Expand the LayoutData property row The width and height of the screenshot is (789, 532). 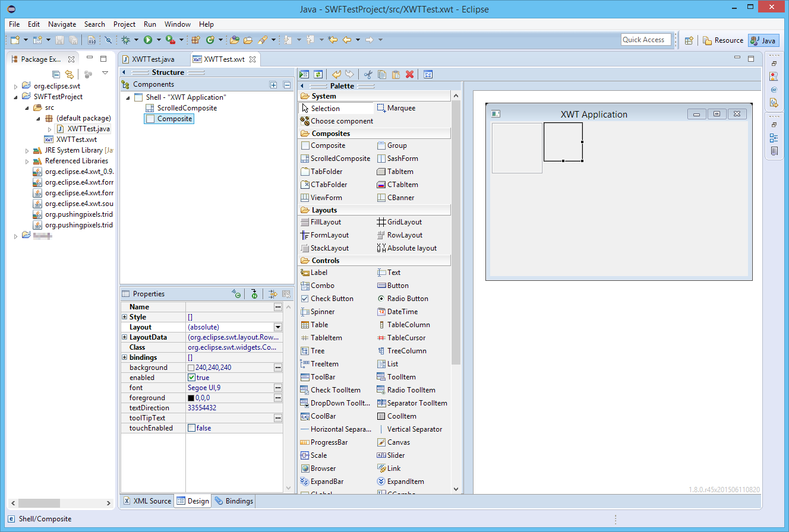coord(124,337)
